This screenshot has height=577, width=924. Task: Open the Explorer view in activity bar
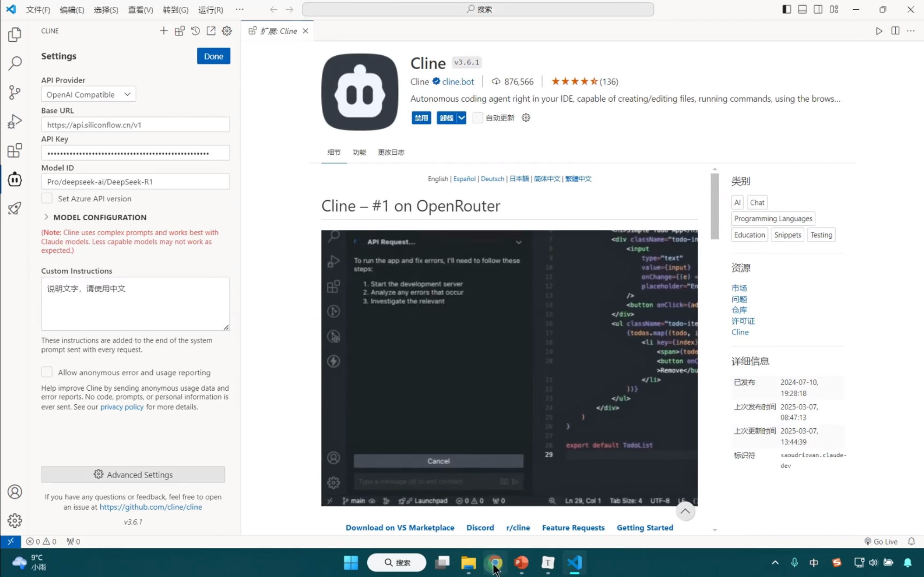point(15,34)
